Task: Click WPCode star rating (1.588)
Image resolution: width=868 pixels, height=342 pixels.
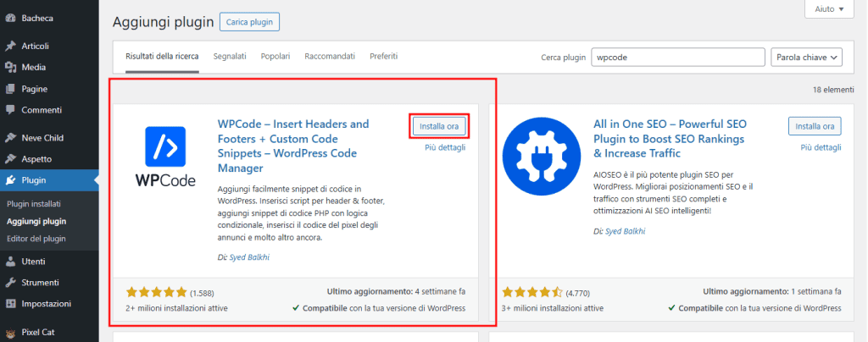Action: point(170,292)
